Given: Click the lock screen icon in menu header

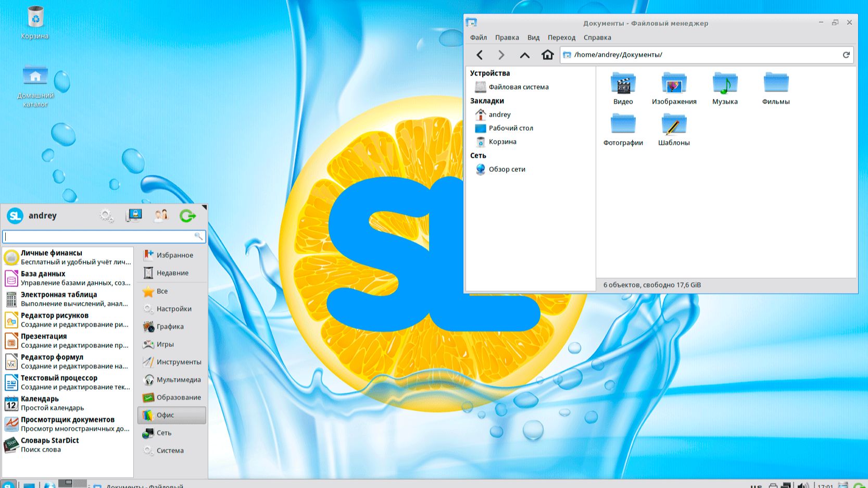Looking at the screenshot, I should pyautogui.click(x=134, y=216).
